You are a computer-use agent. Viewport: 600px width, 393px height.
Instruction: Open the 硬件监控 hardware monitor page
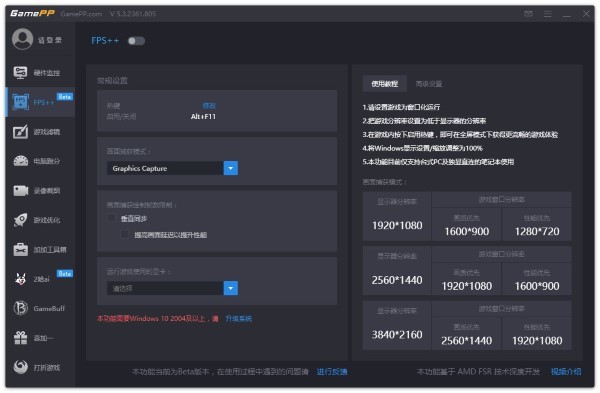tap(40, 72)
